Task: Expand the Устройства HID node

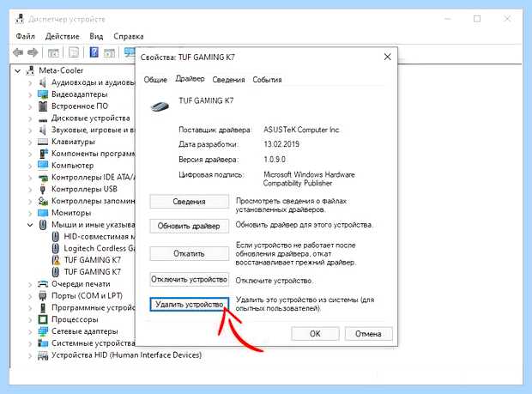Action: coord(30,355)
